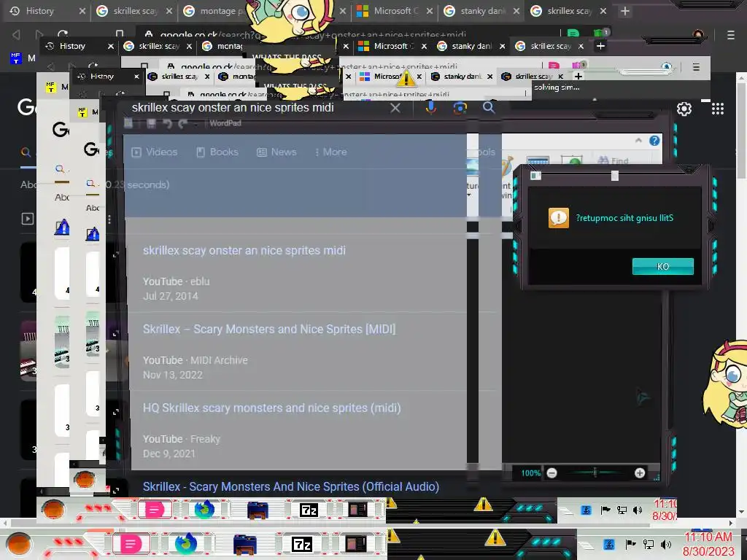
Task: Open the Google apps grid
Action: tap(718, 109)
